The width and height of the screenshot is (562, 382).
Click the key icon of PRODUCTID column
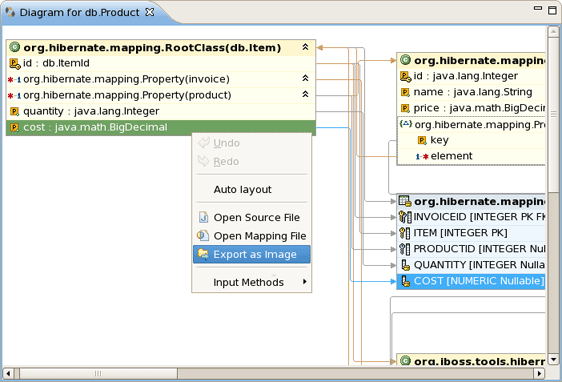405,249
